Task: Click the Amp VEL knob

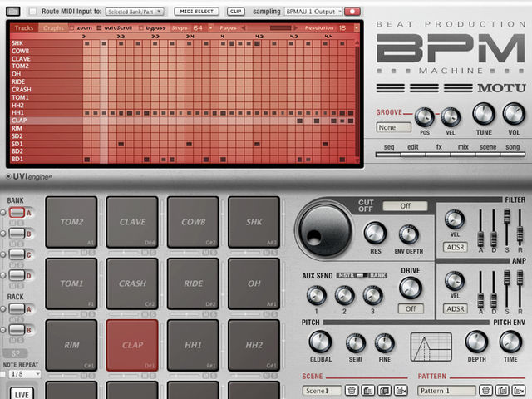Action: [x=455, y=281]
